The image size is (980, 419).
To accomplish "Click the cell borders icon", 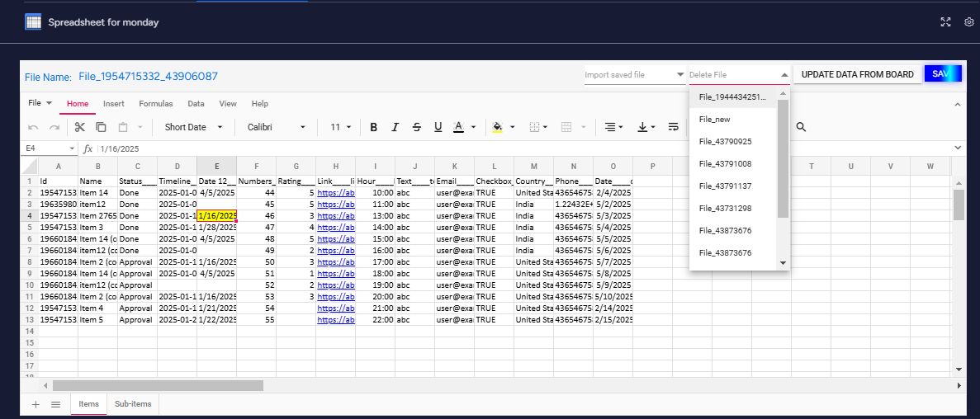I will pyautogui.click(x=534, y=127).
